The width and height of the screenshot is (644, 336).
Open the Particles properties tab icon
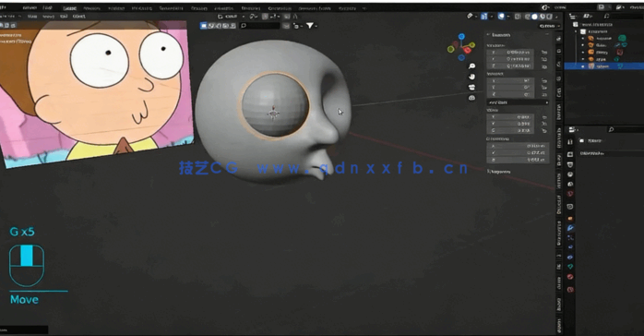(570, 237)
